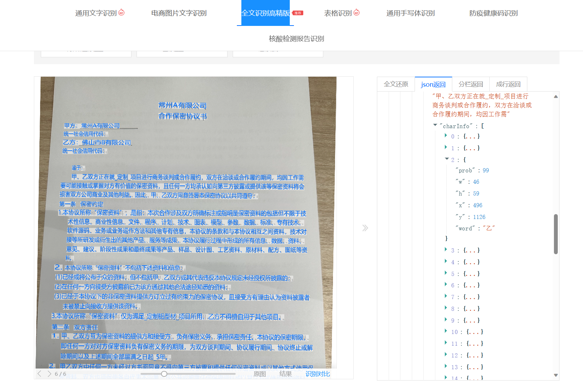
Task: Click the HOT badge next to 通用文字识别
Action: tap(121, 12)
